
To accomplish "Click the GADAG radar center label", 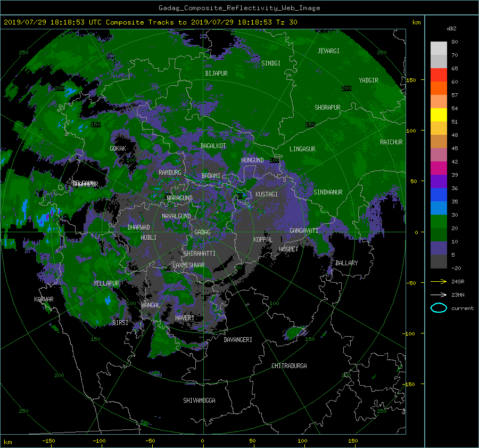I will (202, 232).
